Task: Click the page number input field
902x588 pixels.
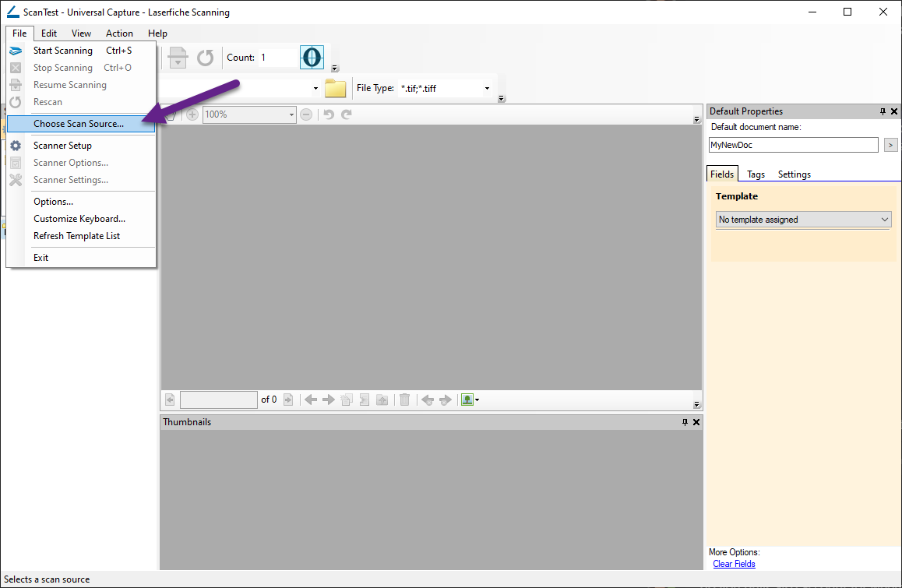Action: [219, 400]
